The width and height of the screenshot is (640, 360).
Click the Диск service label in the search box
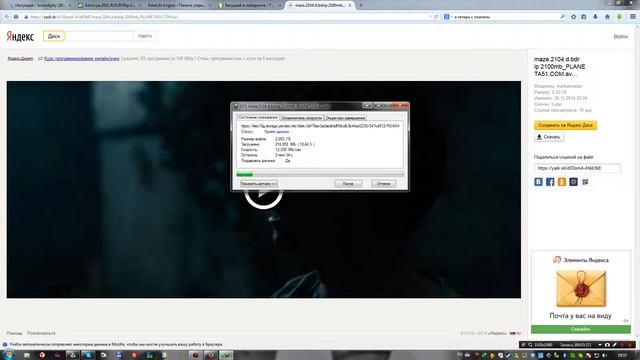click(54, 36)
